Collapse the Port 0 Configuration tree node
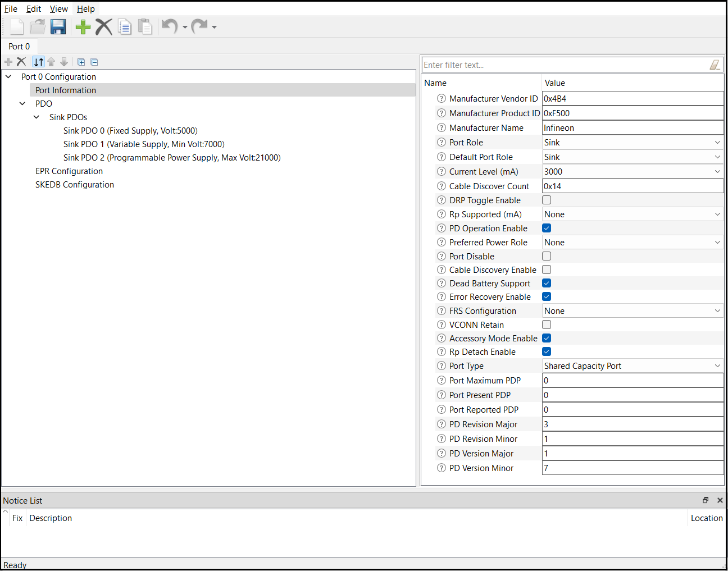 8,76
